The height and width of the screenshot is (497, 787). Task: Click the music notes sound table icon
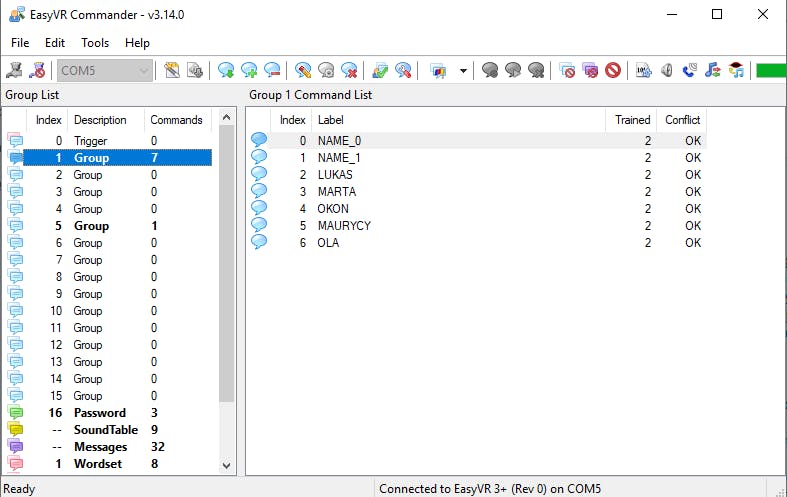[x=712, y=70]
